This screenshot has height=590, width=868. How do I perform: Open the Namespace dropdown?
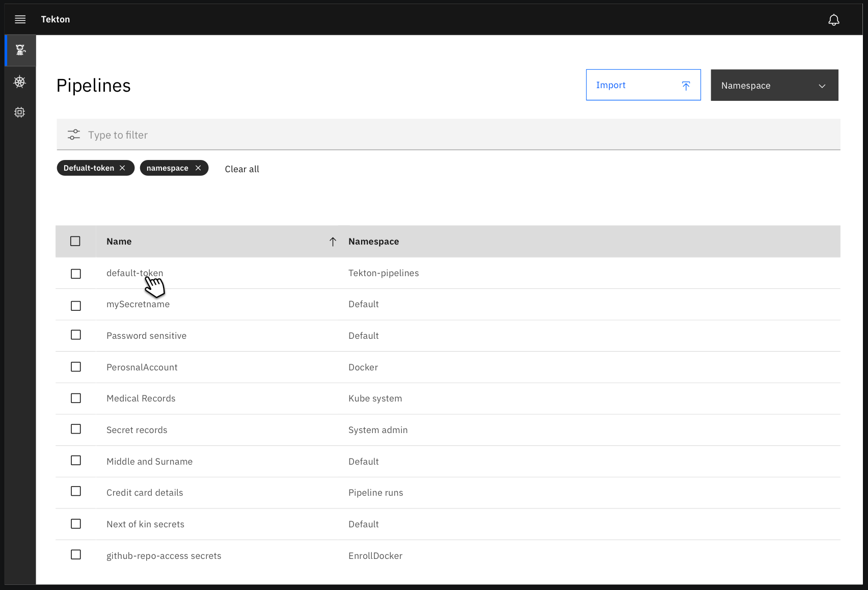coord(774,85)
